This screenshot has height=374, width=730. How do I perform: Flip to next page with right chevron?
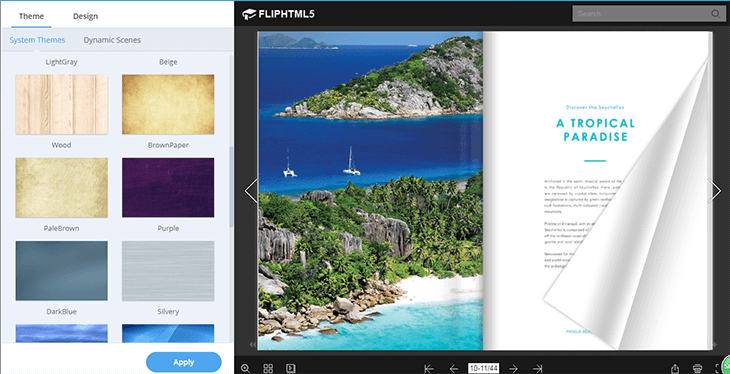[x=715, y=190]
